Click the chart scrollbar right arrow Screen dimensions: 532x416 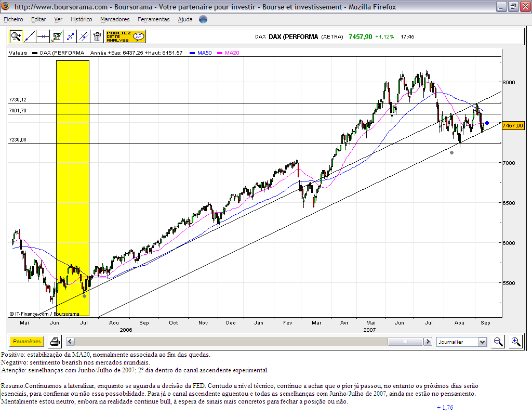tap(428, 342)
